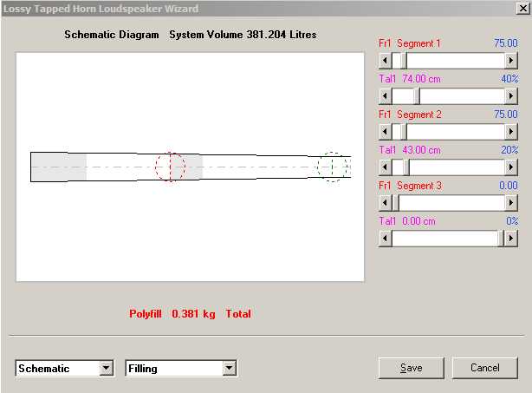
Task: Click left arrow of Fr1 Segment 1 slider
Action: point(385,61)
